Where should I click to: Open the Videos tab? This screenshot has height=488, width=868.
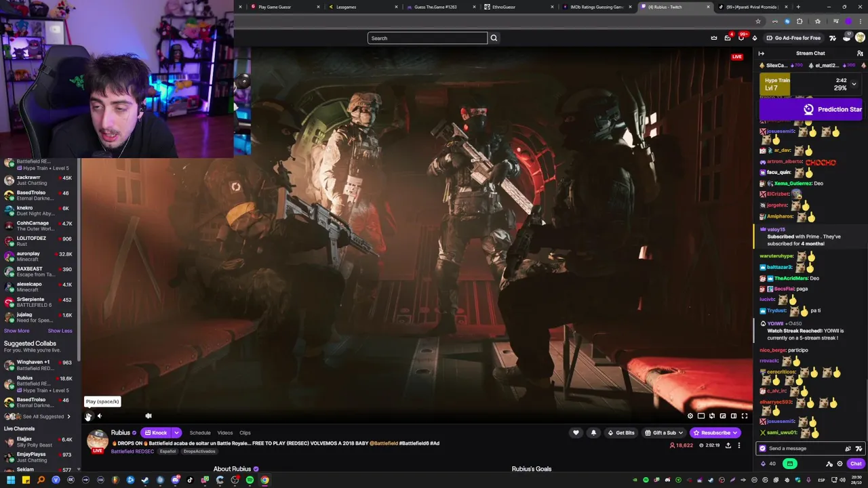click(224, 432)
